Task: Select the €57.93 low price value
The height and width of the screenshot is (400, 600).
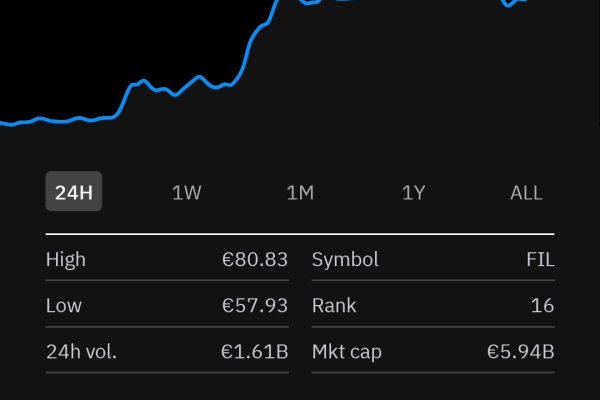Action: click(255, 306)
